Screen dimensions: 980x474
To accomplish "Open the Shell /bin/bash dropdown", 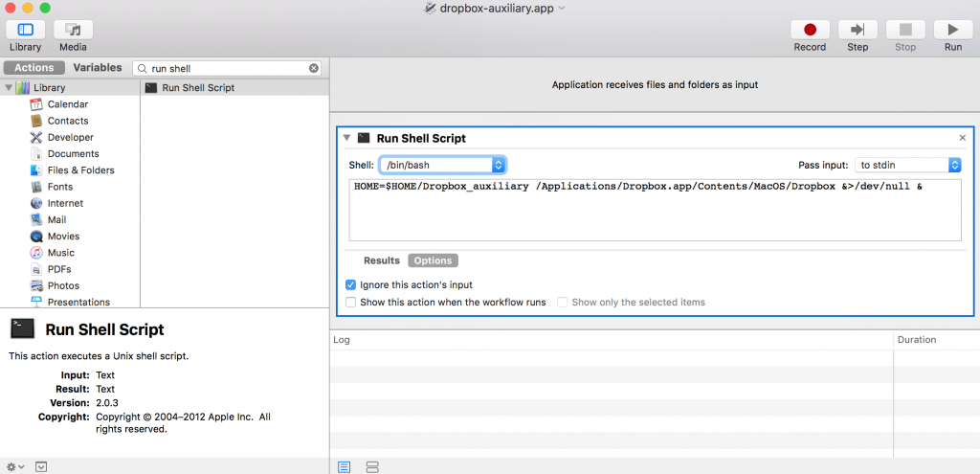I will coord(442,165).
